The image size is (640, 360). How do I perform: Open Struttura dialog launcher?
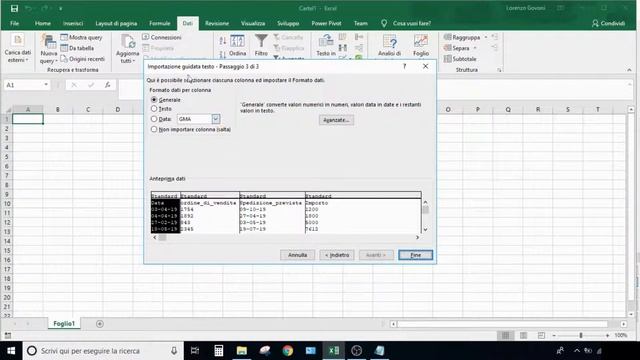(x=499, y=70)
